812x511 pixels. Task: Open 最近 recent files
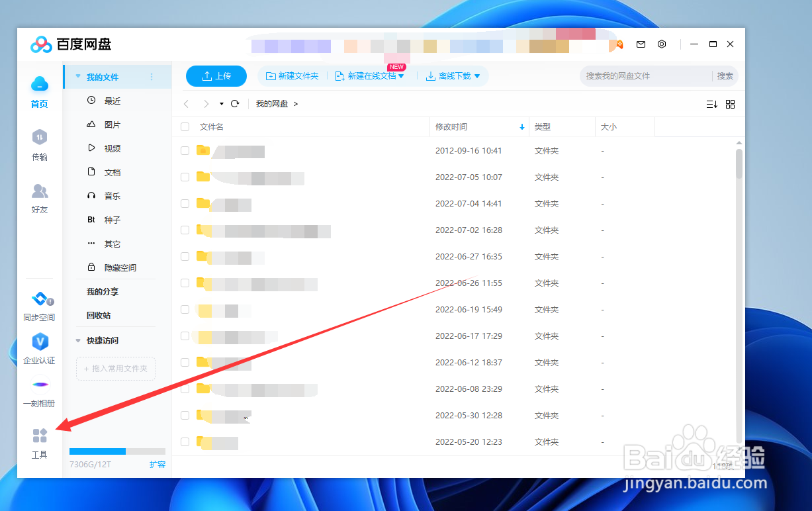[x=113, y=101]
